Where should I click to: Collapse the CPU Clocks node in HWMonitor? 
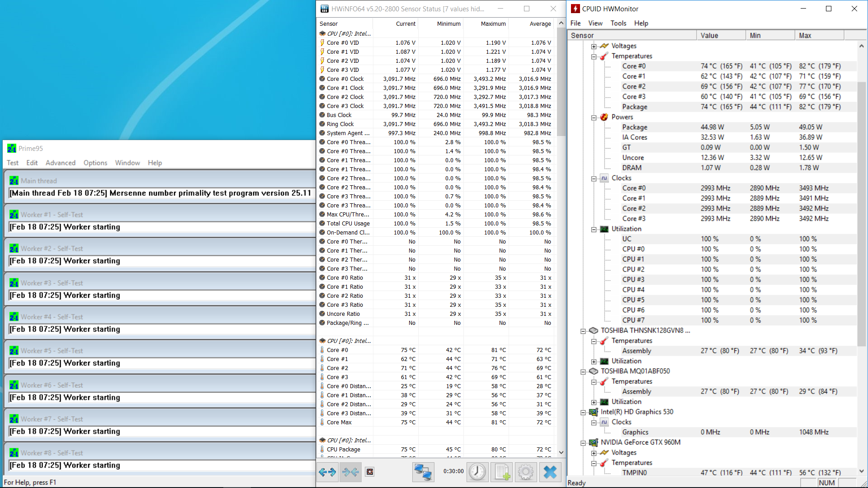click(594, 178)
